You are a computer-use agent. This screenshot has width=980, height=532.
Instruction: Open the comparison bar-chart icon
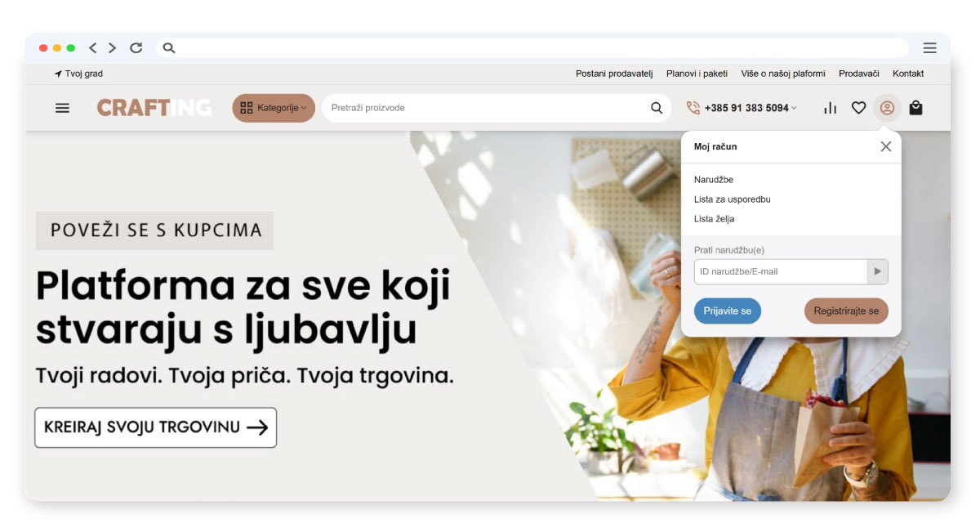tap(831, 108)
